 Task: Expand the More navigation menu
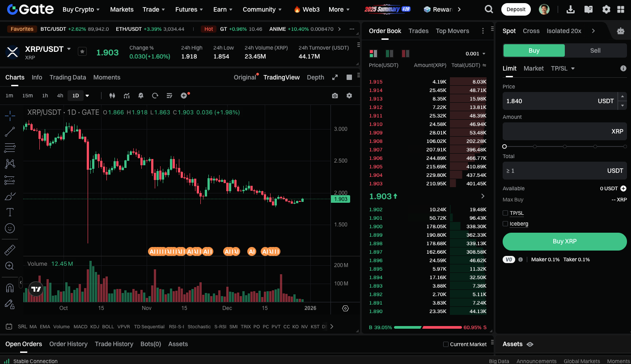[339, 9]
